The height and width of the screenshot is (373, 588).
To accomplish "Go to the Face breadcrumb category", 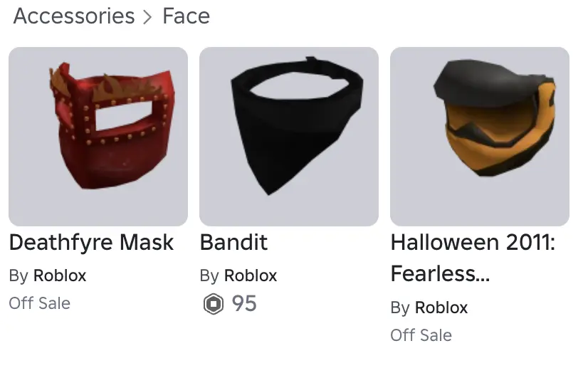I will click(186, 16).
